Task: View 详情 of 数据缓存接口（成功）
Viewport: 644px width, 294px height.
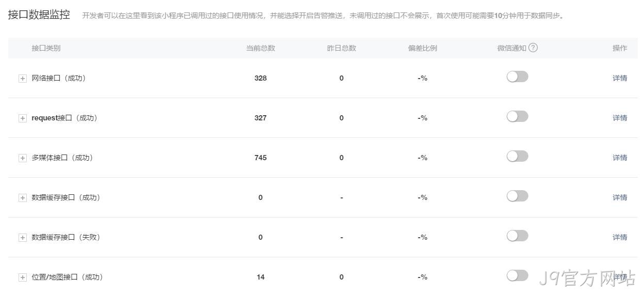Action: click(x=620, y=197)
